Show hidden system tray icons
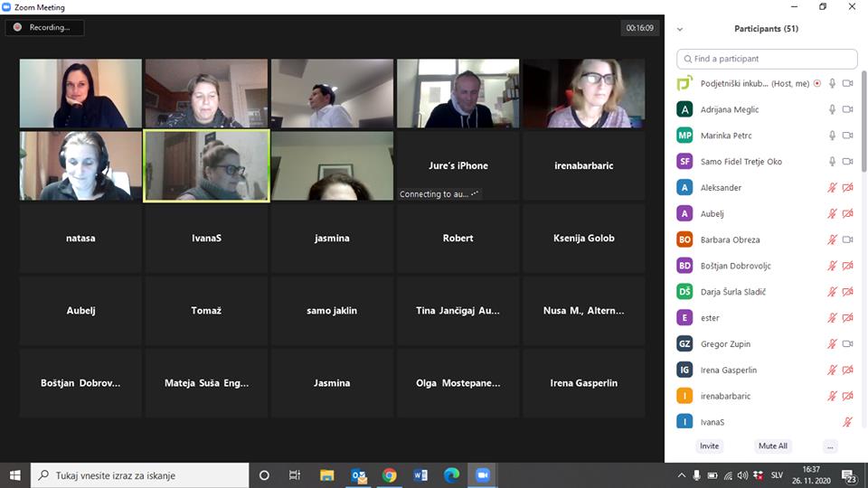The width and height of the screenshot is (868, 488). (x=681, y=475)
